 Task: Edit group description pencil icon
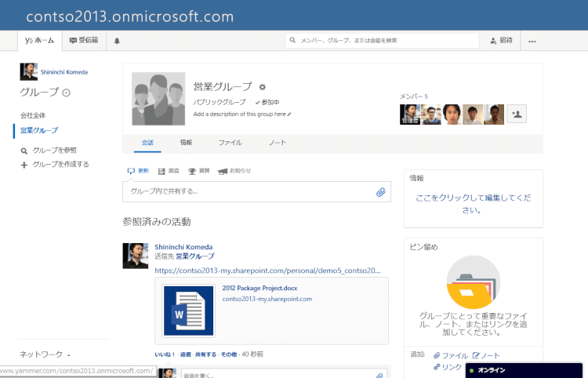point(289,114)
